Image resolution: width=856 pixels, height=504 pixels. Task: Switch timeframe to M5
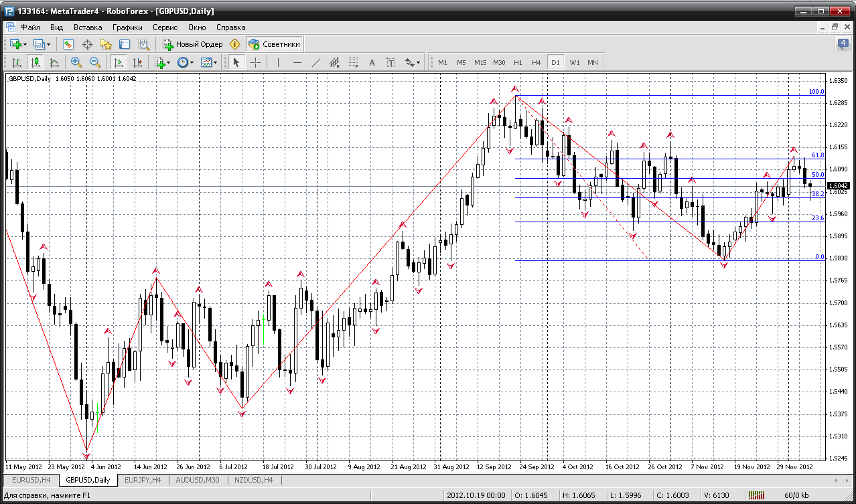pyautogui.click(x=461, y=62)
